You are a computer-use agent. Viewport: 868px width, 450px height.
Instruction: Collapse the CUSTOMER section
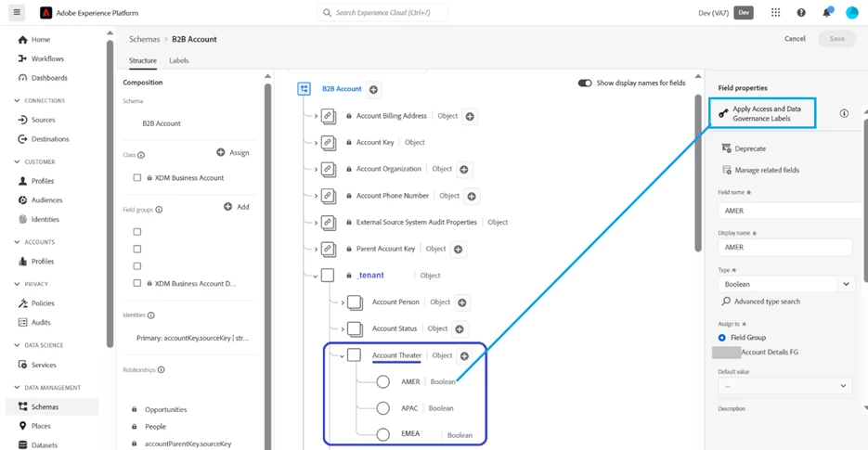pyautogui.click(x=17, y=161)
